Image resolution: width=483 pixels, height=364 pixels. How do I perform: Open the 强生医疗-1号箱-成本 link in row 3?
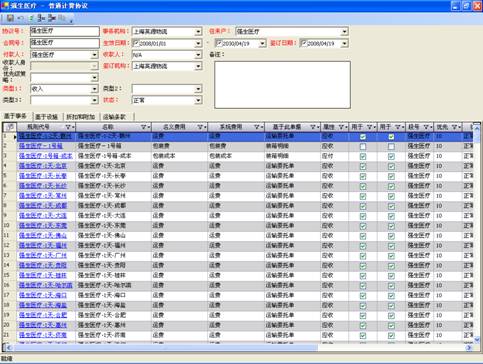(45, 156)
